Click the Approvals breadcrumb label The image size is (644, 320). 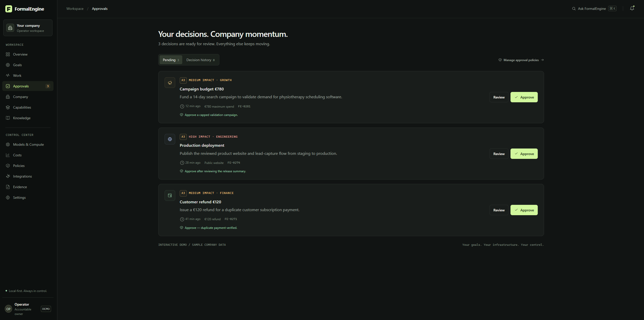[100, 9]
